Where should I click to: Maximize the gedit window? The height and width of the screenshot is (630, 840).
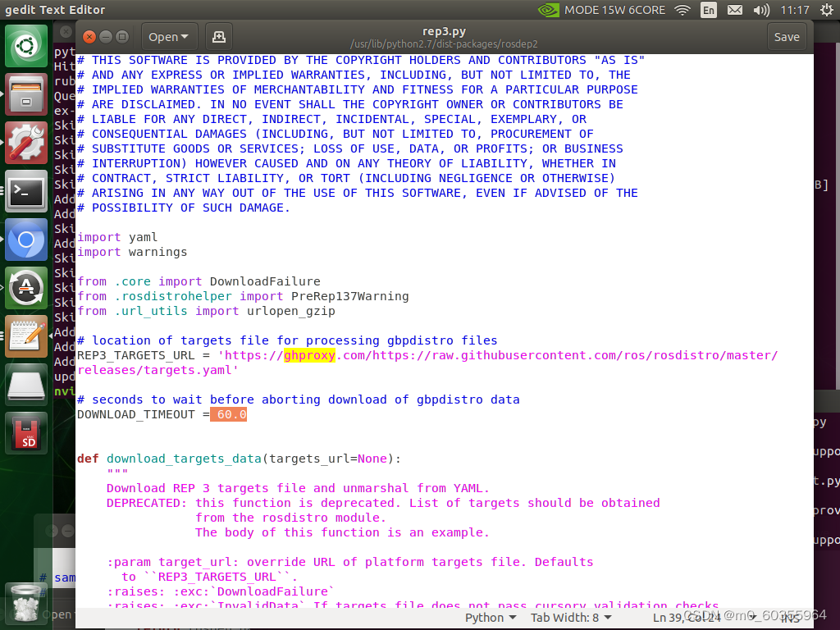(122, 36)
